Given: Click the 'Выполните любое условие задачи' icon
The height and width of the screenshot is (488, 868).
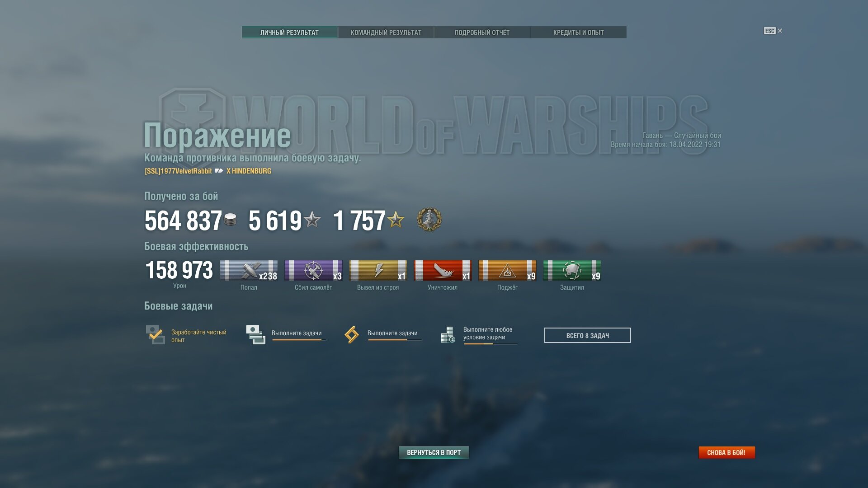Looking at the screenshot, I should [448, 335].
